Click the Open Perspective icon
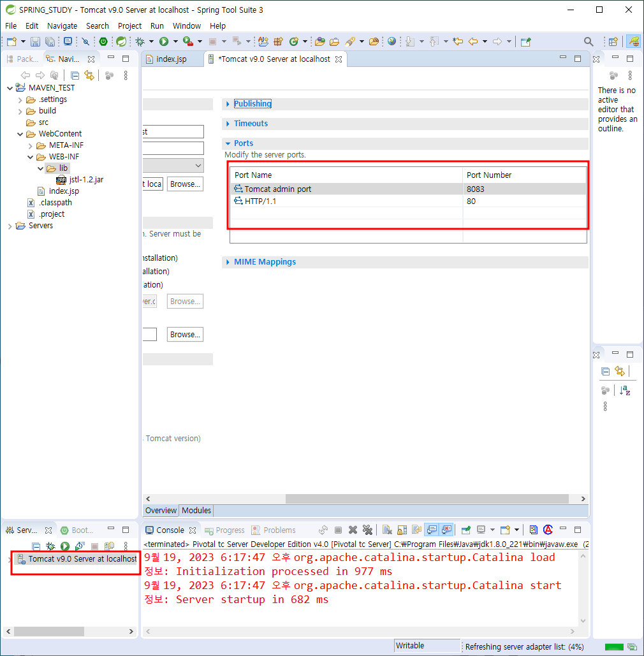The height and width of the screenshot is (656, 644). click(x=613, y=41)
